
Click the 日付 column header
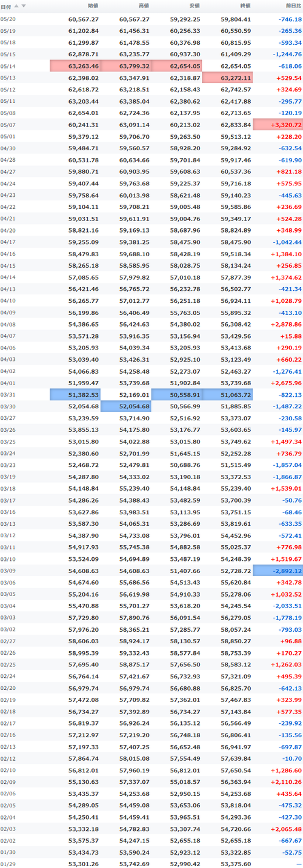[6, 5]
